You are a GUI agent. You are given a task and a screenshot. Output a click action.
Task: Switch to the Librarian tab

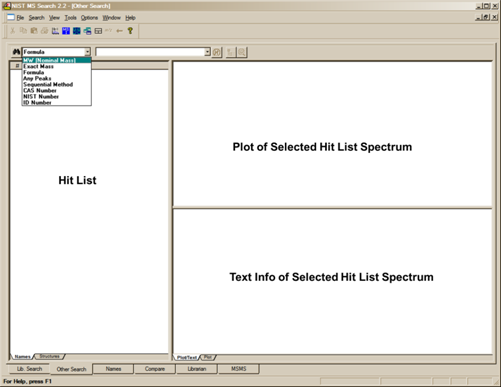point(197,369)
